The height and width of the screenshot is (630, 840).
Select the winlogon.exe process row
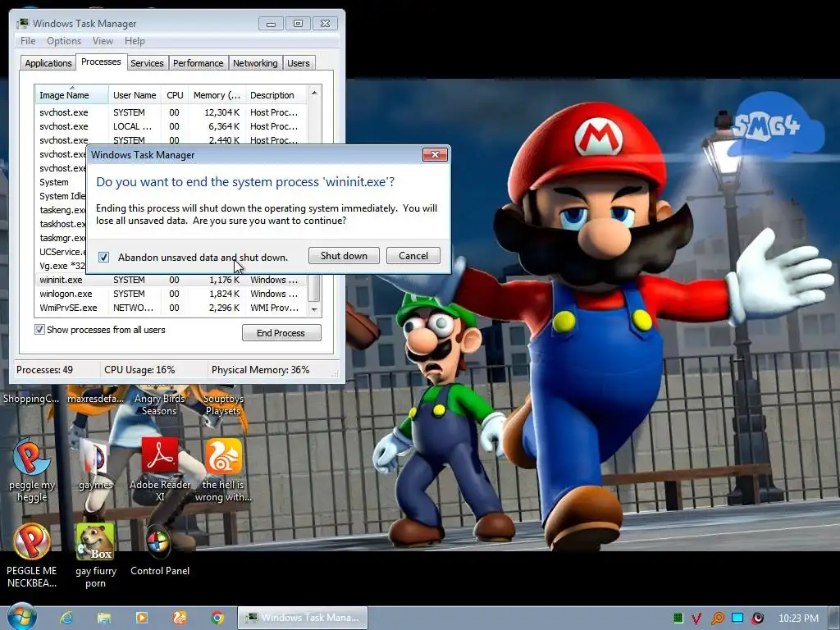point(171,294)
